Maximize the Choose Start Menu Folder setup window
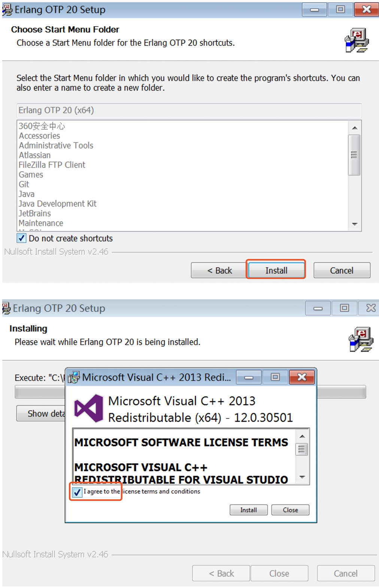 340,9
